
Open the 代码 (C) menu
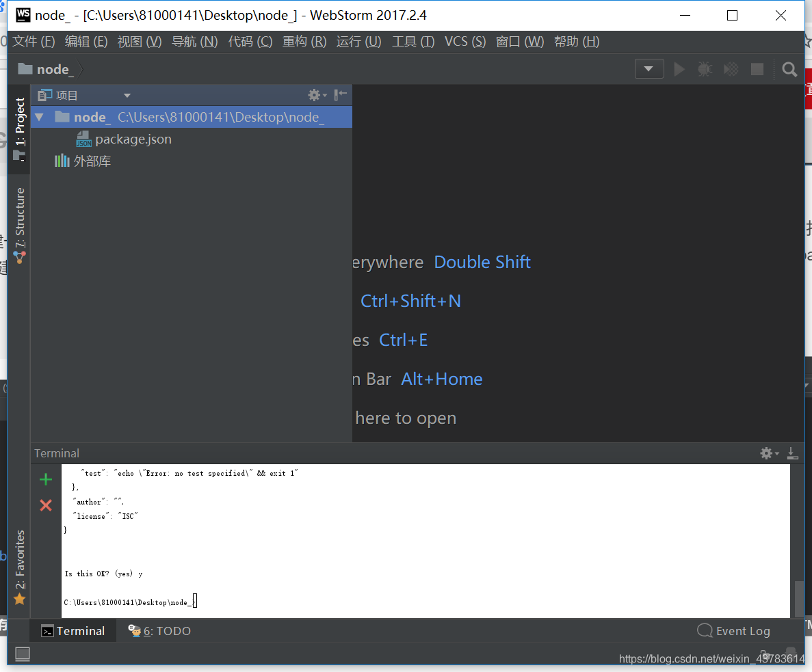(250, 42)
